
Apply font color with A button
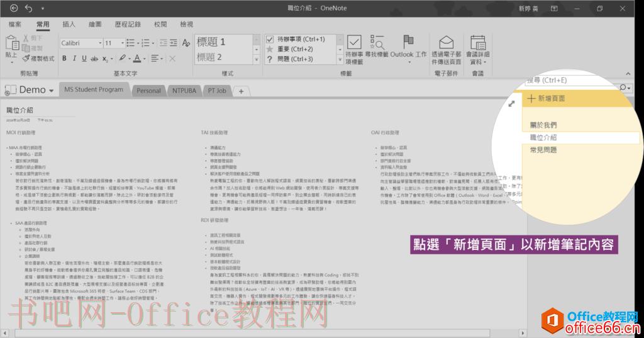137,59
